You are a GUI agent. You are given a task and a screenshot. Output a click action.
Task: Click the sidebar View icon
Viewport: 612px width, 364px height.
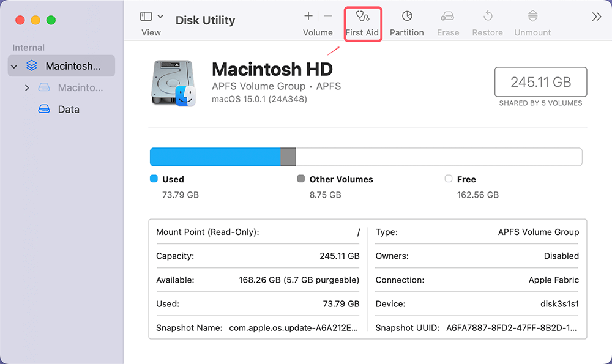pos(145,15)
